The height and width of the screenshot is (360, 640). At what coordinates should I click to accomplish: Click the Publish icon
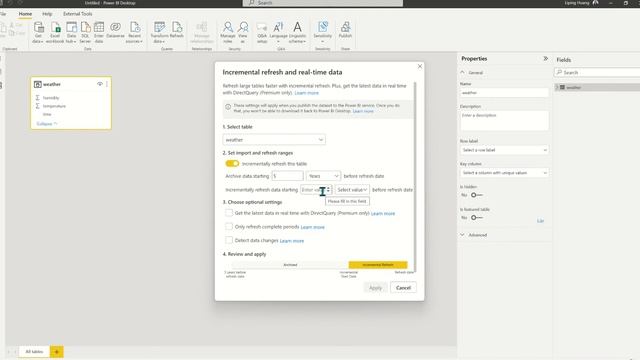click(x=345, y=30)
